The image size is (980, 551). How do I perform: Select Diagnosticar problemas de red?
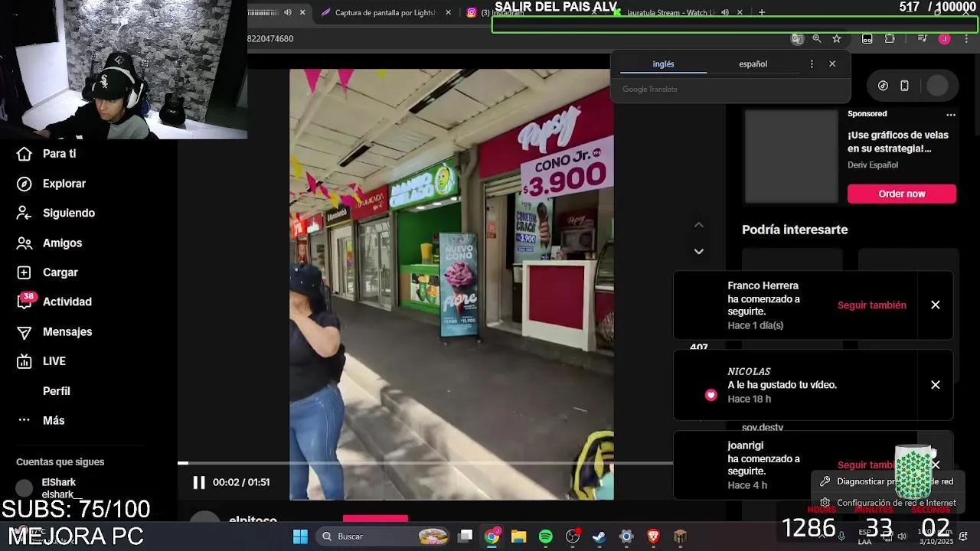point(888,481)
